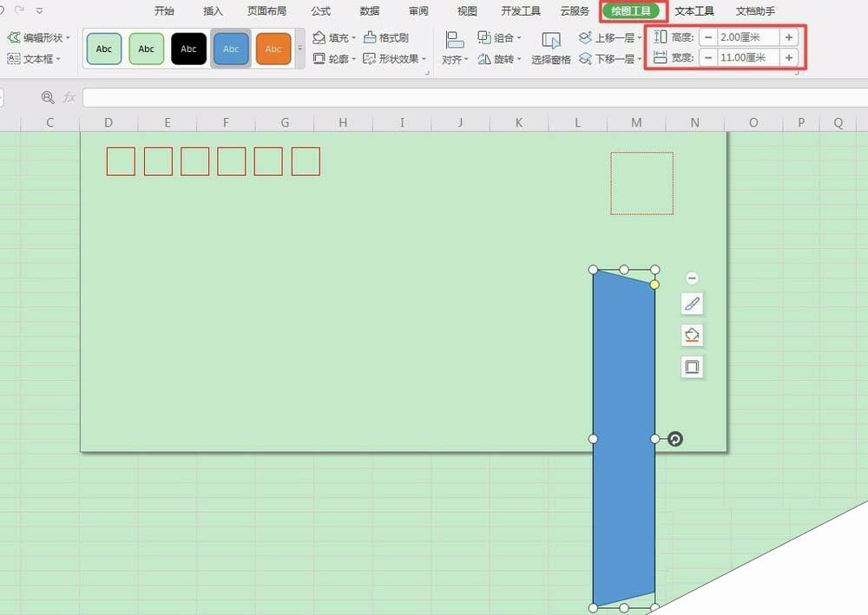
Task: Select the orange Abc shape style
Action: [x=273, y=49]
